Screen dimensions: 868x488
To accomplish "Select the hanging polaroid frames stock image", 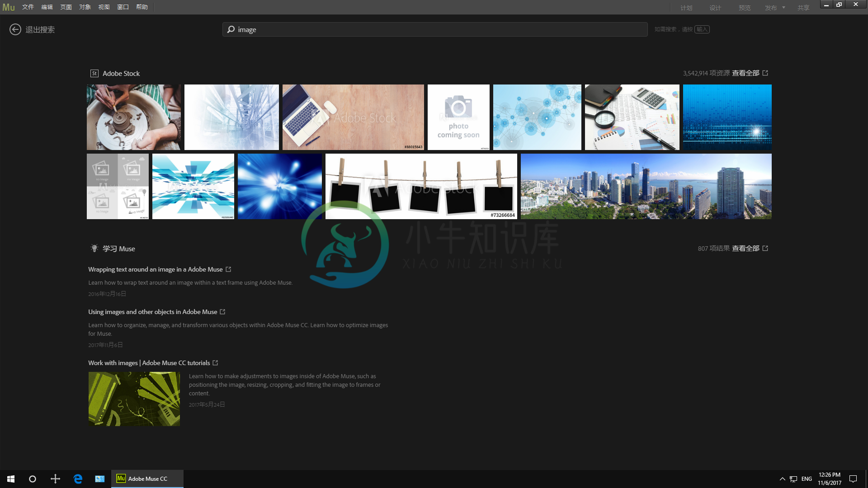I will (421, 186).
